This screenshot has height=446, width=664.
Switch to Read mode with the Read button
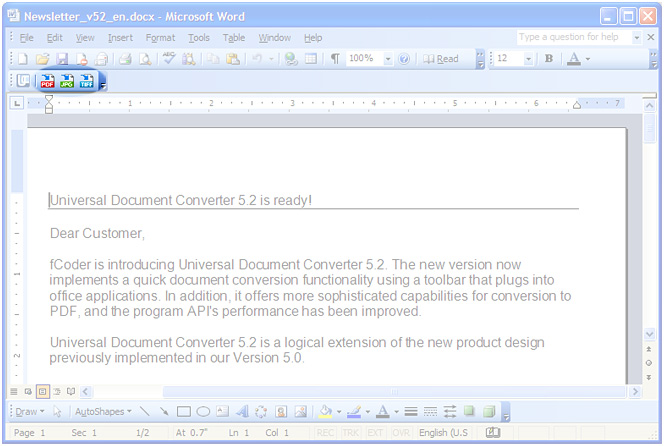click(441, 59)
